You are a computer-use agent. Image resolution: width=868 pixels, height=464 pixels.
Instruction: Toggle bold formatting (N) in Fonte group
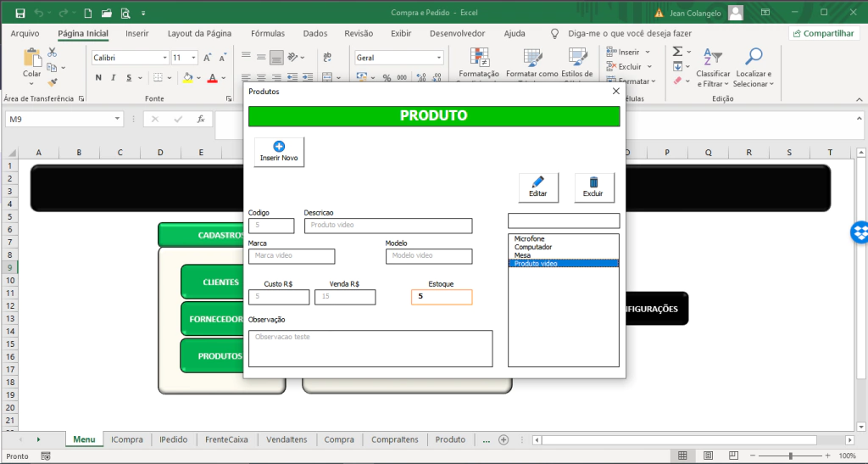98,78
